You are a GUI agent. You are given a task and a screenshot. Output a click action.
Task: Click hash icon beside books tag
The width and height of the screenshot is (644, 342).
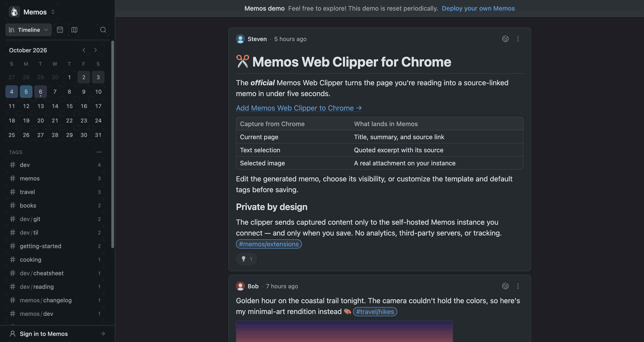[12, 205]
